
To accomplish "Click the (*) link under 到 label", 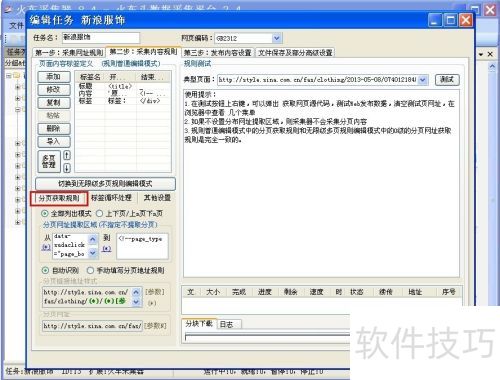I will tap(107, 248).
